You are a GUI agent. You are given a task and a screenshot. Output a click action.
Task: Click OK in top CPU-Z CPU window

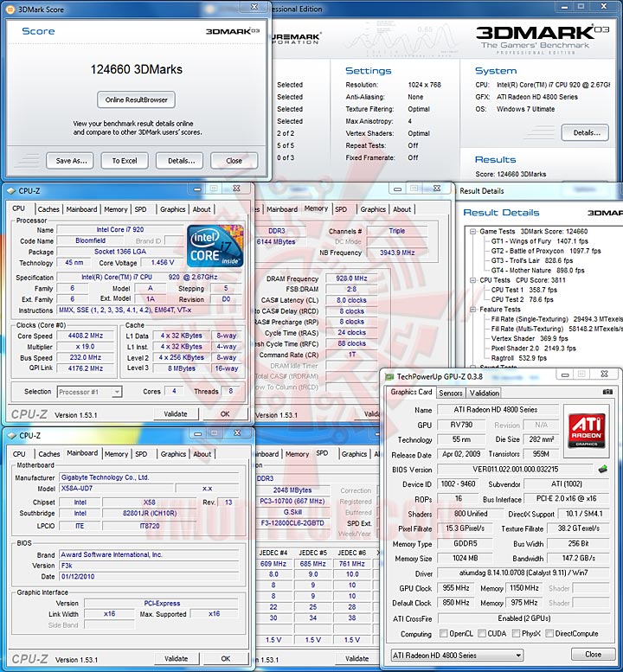(x=225, y=414)
